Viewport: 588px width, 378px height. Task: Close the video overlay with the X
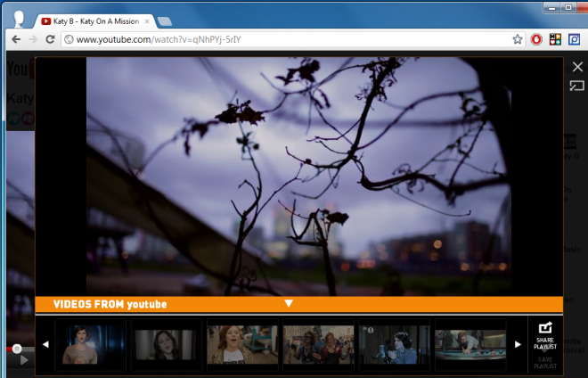[578, 67]
